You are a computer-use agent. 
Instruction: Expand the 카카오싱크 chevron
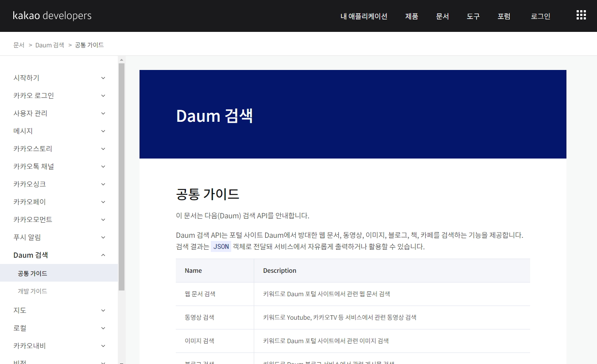tap(103, 184)
